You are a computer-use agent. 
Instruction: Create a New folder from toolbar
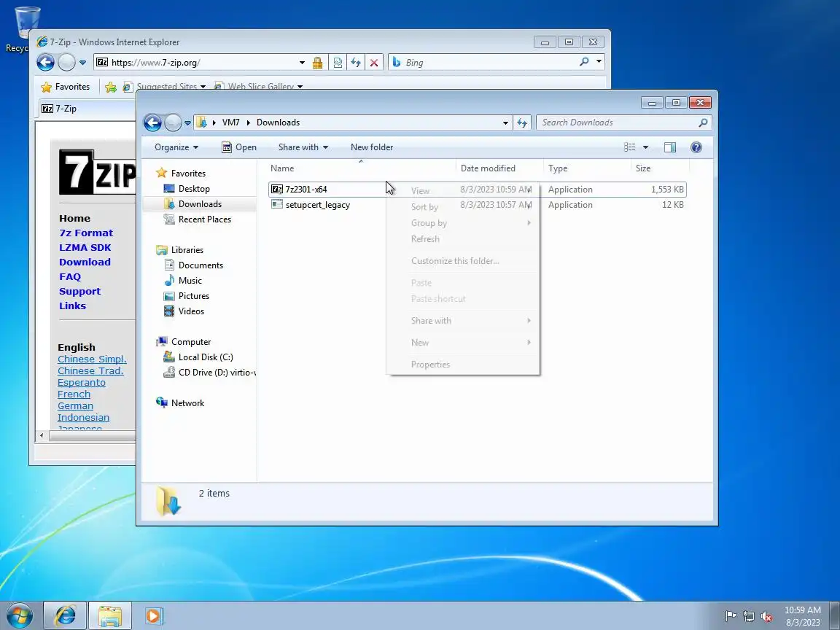[372, 147]
